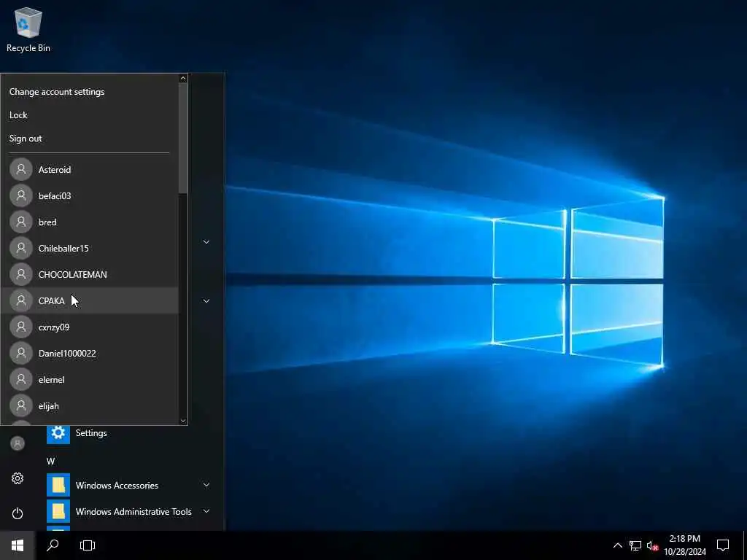Switch to user befaci03
The image size is (747, 560).
(90, 195)
